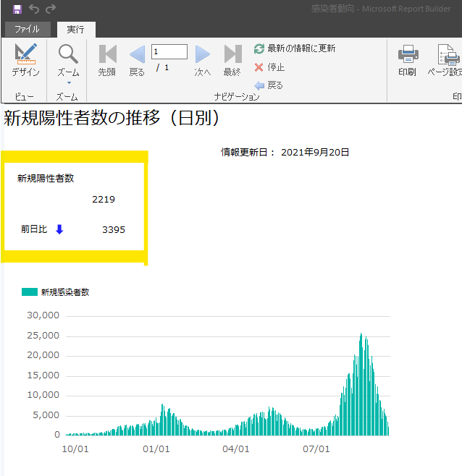Switch to デザイン view

coord(25,60)
